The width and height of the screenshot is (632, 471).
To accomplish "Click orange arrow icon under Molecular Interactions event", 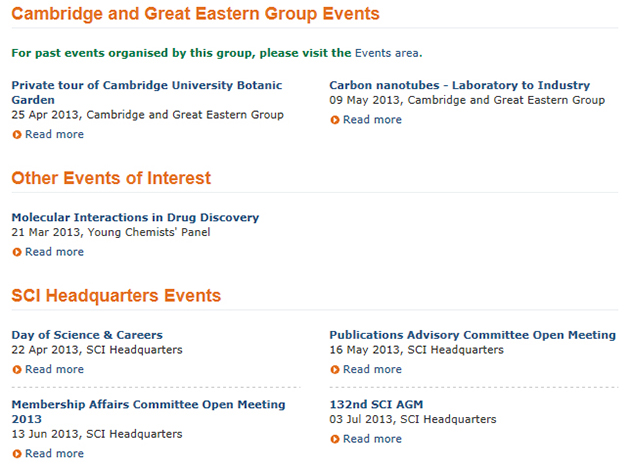I will (17, 252).
